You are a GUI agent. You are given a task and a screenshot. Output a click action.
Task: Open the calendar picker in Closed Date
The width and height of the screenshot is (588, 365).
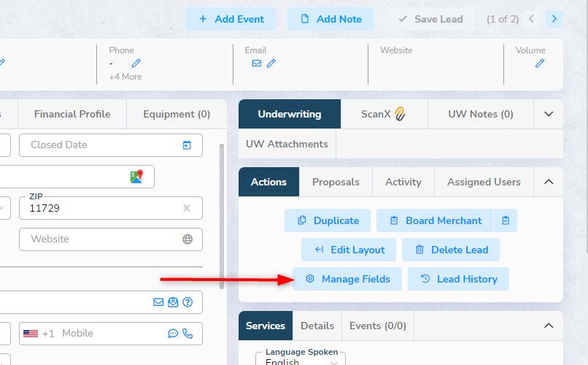pos(187,145)
